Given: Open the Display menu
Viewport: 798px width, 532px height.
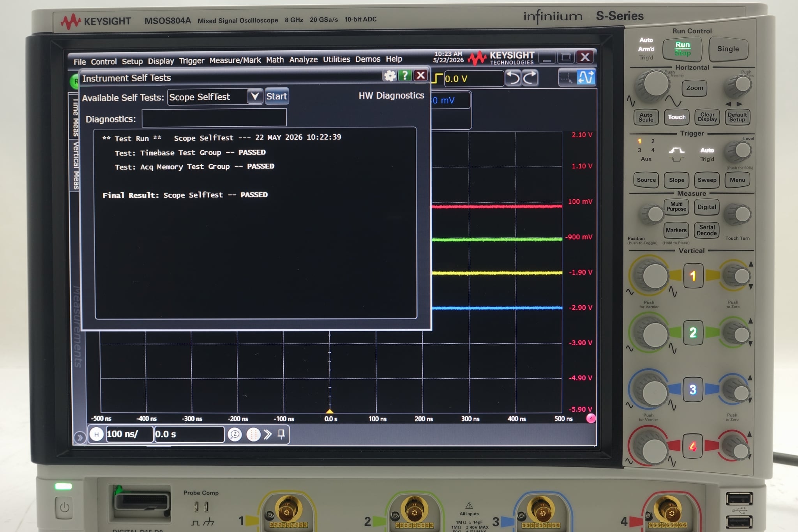Looking at the screenshot, I should [161, 61].
